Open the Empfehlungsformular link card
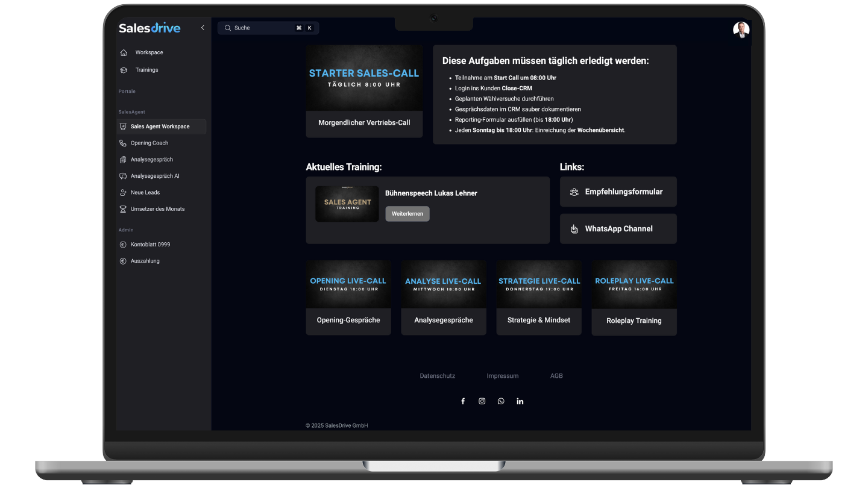This screenshot has height=488, width=868. click(618, 192)
